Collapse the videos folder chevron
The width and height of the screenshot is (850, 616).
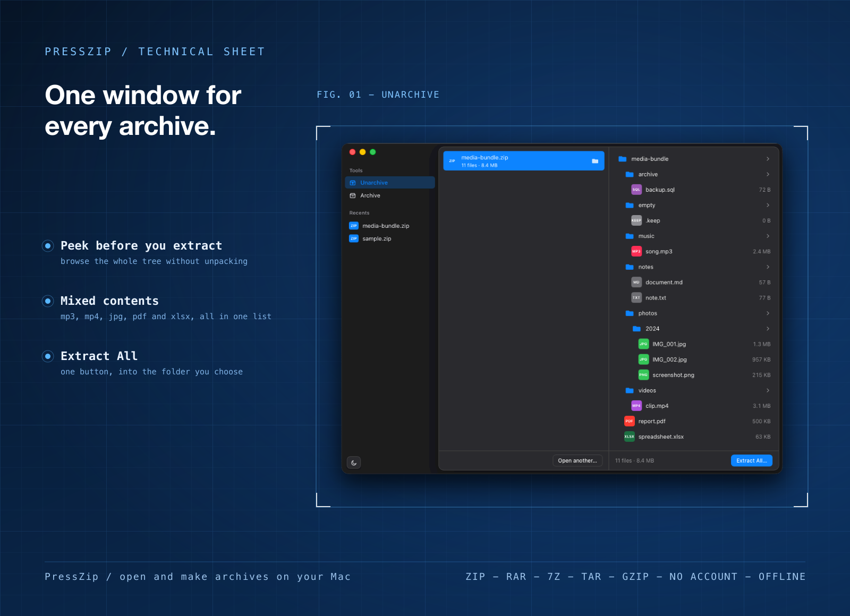[x=768, y=390]
